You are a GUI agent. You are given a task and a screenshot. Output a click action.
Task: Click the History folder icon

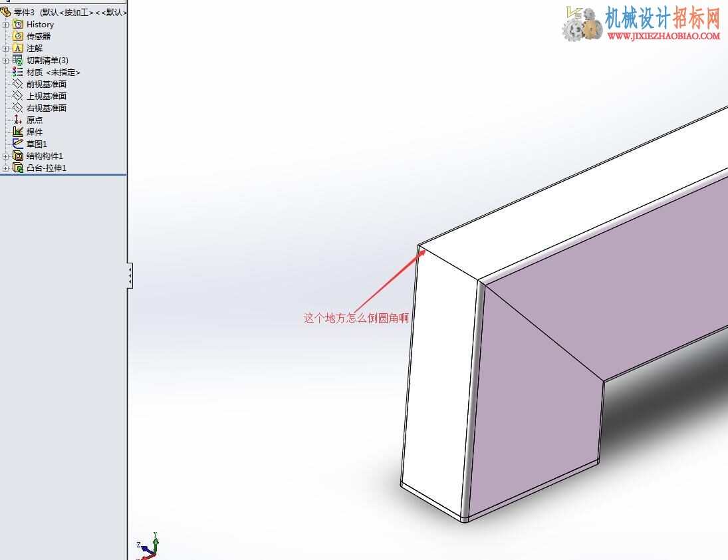point(18,24)
